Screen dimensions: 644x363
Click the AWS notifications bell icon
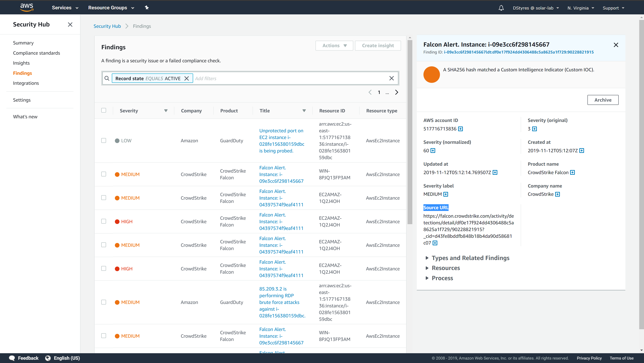point(500,7)
